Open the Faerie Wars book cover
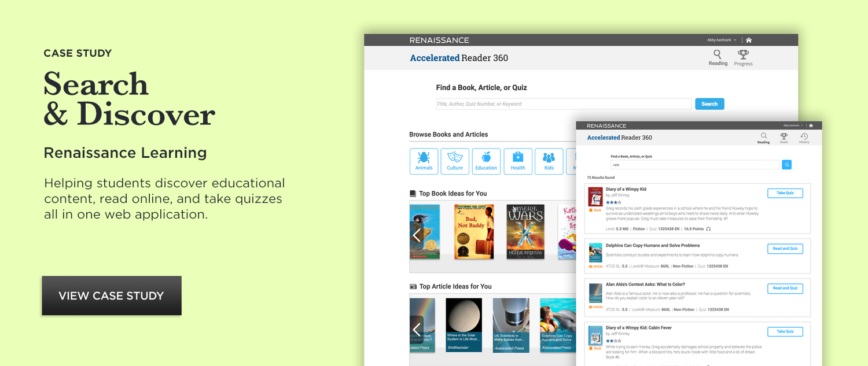This screenshot has height=366, width=868. (x=525, y=231)
